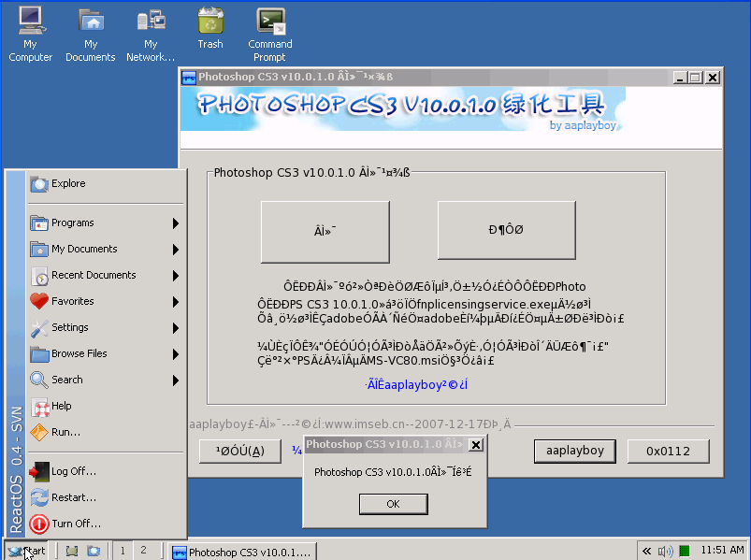Click the explorer quick launch icon

(x=94, y=551)
